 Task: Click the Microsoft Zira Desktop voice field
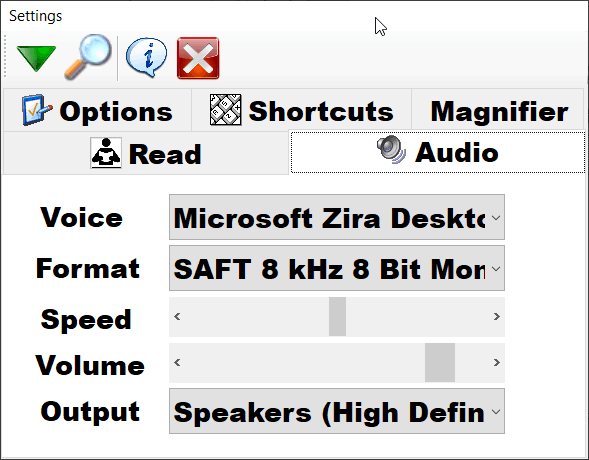pos(337,217)
